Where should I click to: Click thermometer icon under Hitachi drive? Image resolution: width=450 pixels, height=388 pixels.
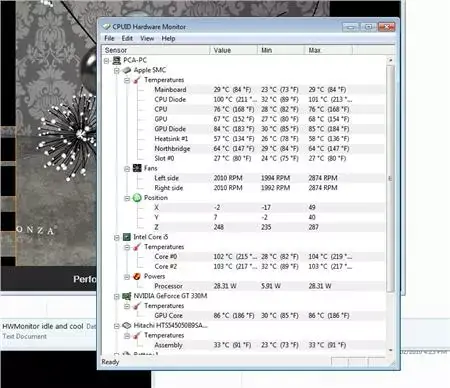(137, 335)
